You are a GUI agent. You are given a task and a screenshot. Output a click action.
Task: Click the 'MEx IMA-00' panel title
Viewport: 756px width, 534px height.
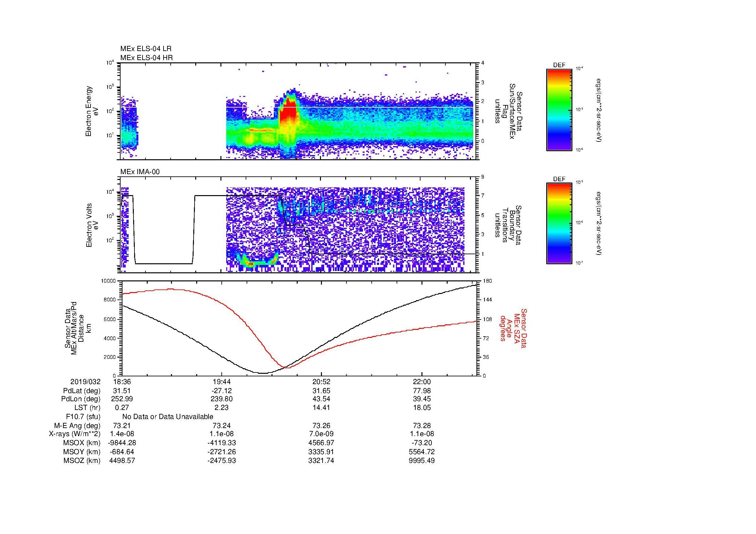click(140, 172)
